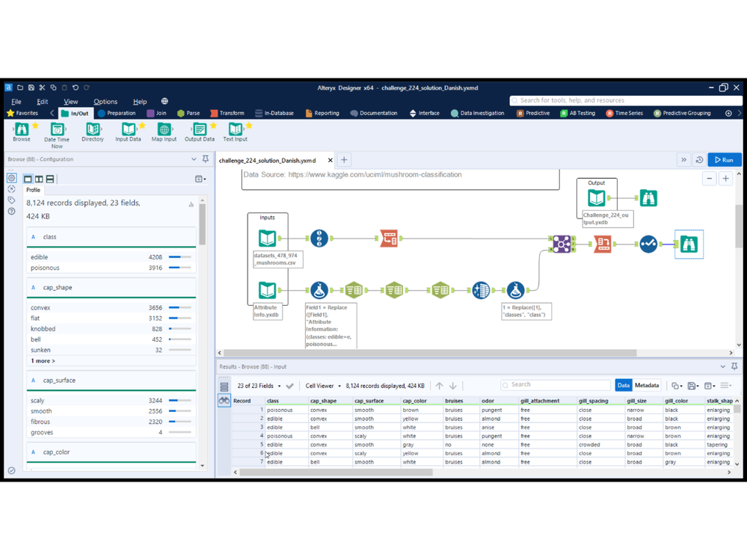Select the Transpose node on canvas
This screenshot has width=747, height=560.
click(390, 238)
